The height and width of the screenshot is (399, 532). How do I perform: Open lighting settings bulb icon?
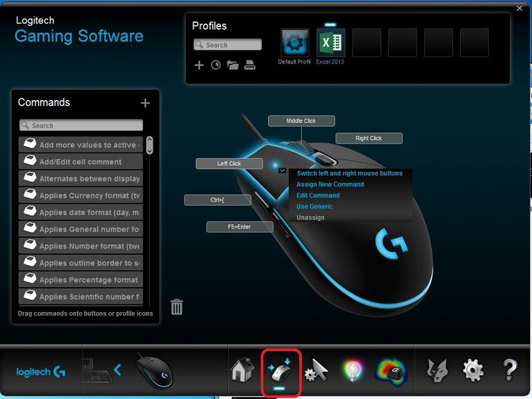click(x=353, y=371)
